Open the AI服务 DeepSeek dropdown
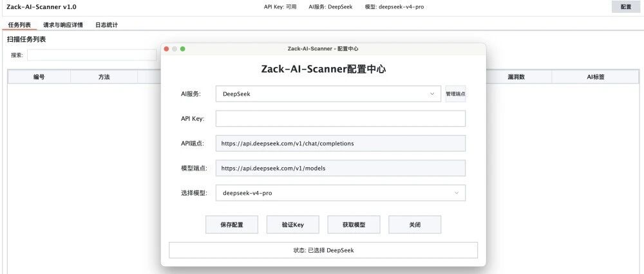The height and width of the screenshot is (274, 644). click(328, 94)
